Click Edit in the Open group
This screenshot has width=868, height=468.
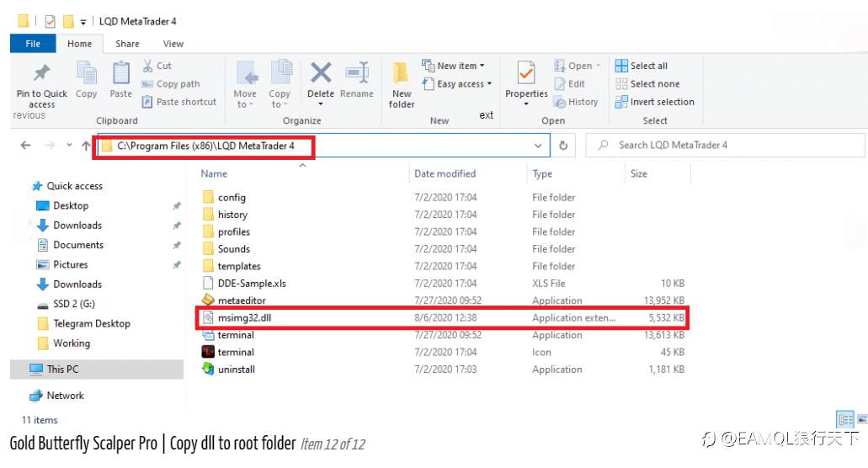(570, 84)
